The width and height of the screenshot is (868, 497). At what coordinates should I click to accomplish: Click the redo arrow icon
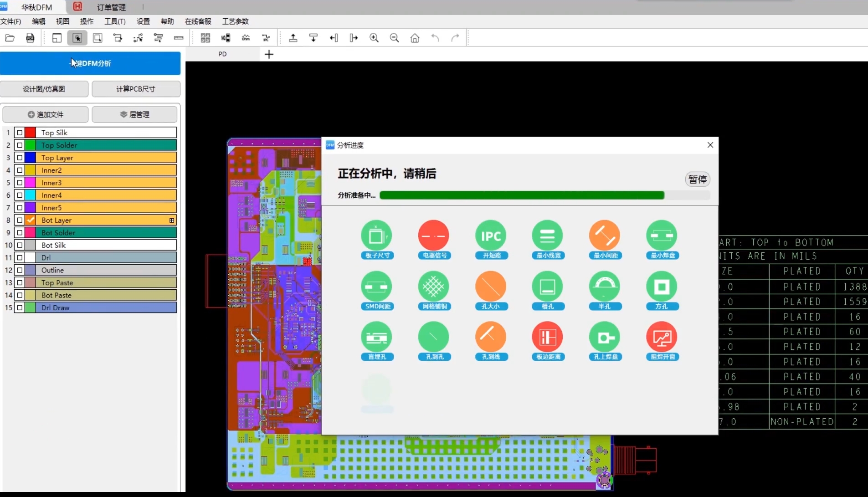(455, 38)
